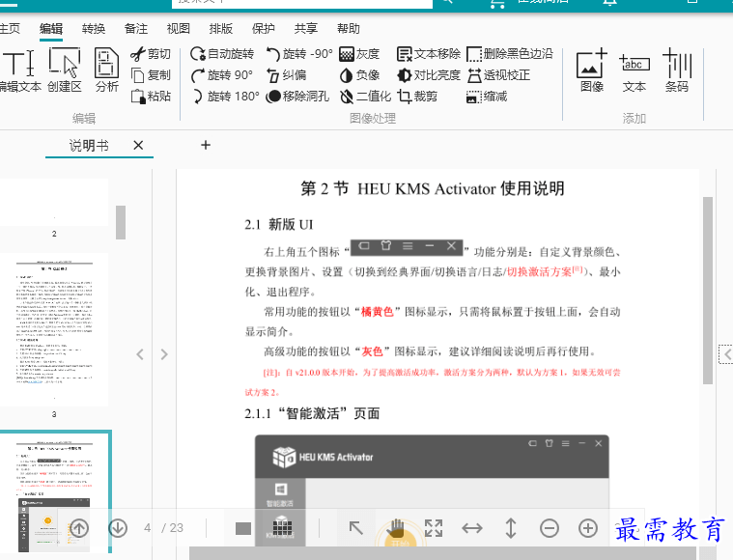Select the Crop (裁剪) tool
The image size is (733, 560).
point(417,97)
